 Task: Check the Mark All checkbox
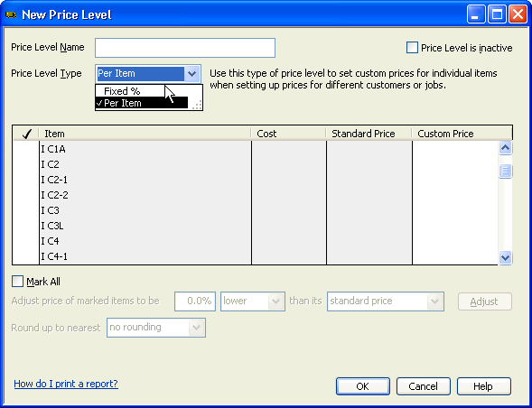[x=17, y=281]
